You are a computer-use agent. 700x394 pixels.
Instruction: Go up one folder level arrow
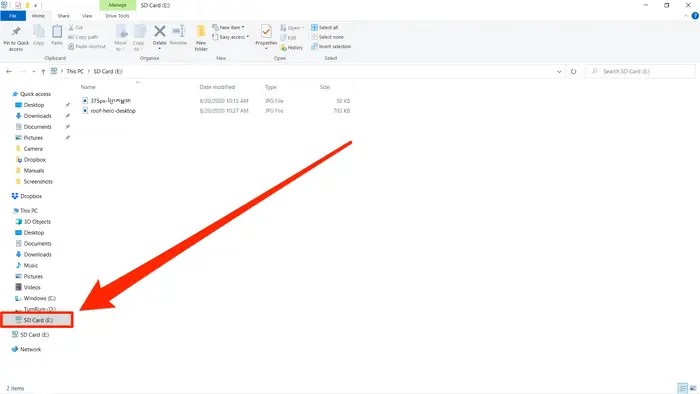tap(43, 71)
